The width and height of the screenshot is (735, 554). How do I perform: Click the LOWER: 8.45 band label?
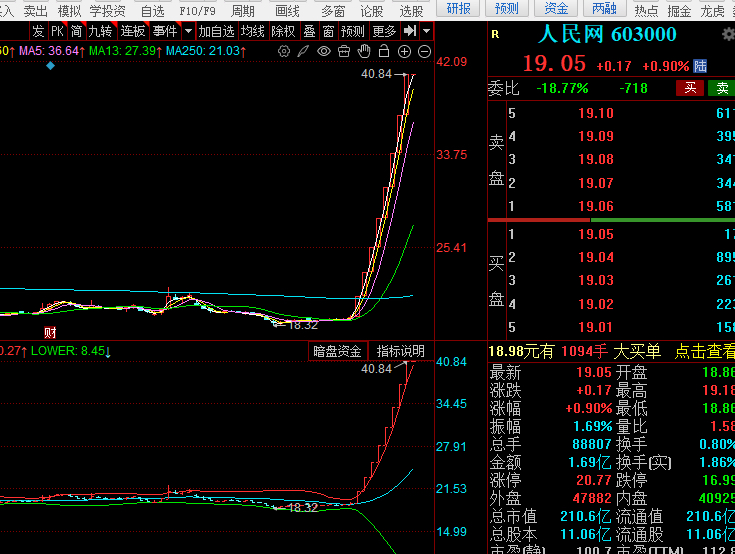pos(71,351)
